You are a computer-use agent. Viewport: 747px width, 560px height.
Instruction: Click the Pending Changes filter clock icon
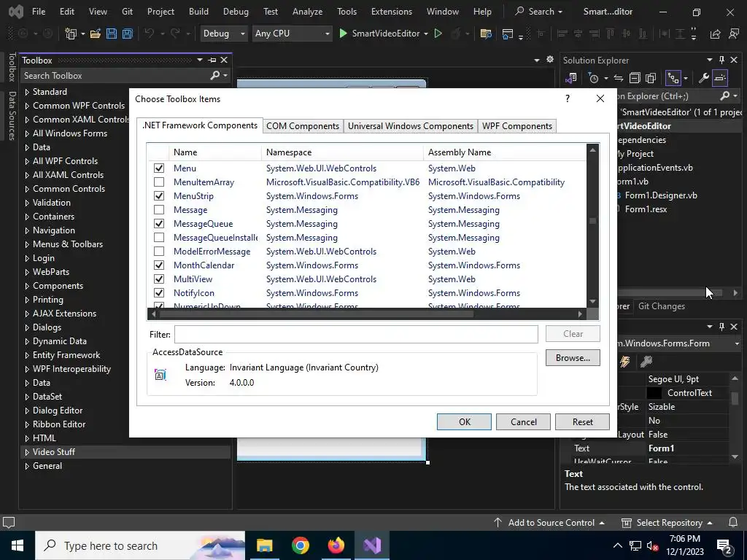[x=594, y=78]
